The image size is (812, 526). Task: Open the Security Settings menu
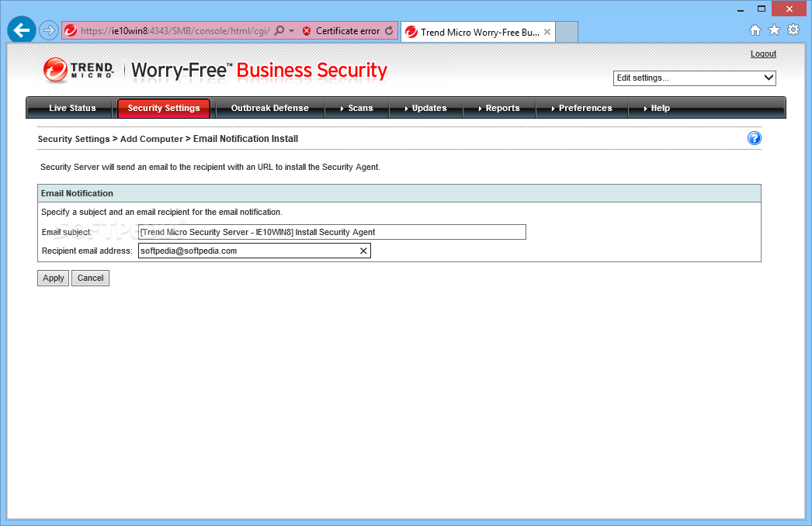coord(164,108)
